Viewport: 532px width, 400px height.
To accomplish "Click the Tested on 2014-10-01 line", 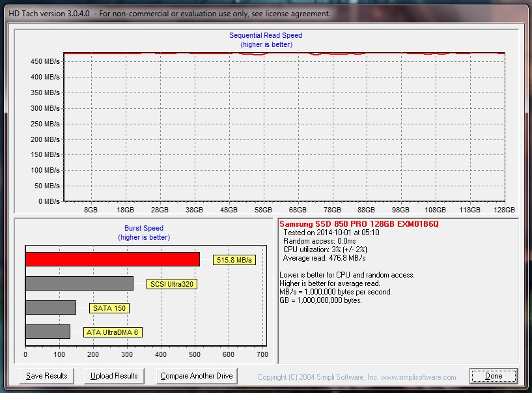I will coord(331,233).
